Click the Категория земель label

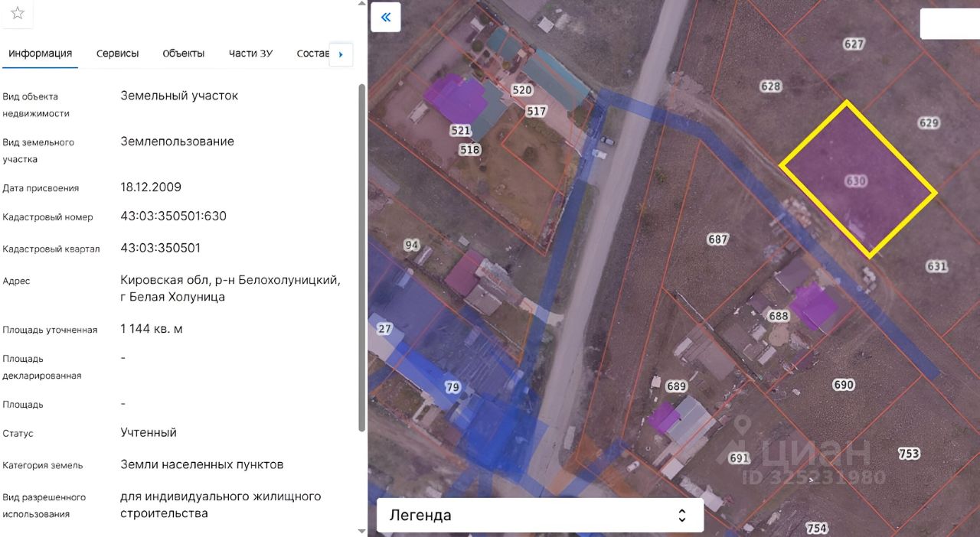(x=43, y=465)
